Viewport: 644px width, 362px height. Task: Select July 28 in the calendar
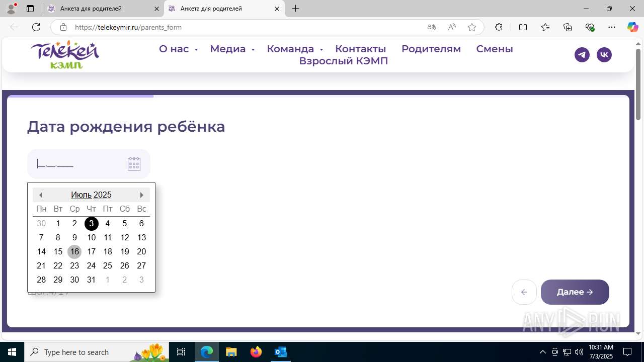tap(41, 280)
